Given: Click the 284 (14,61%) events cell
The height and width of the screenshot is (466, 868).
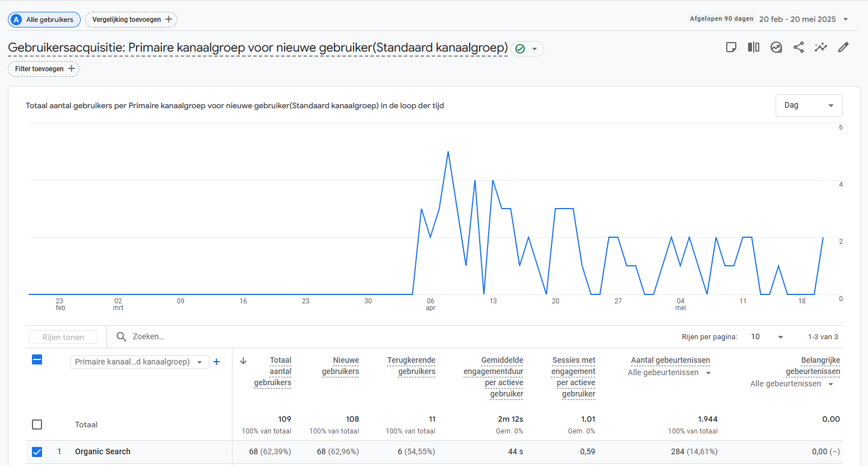Looking at the screenshot, I should point(694,451).
